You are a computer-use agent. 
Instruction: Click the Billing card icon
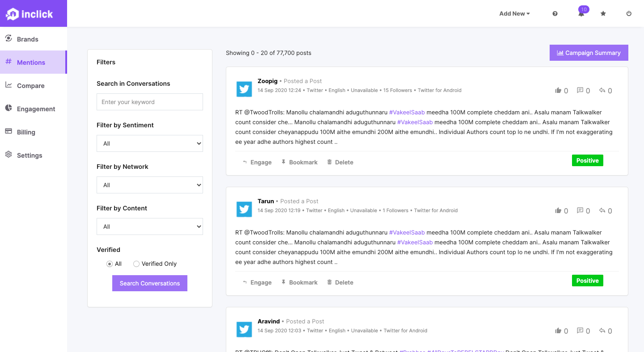8,131
